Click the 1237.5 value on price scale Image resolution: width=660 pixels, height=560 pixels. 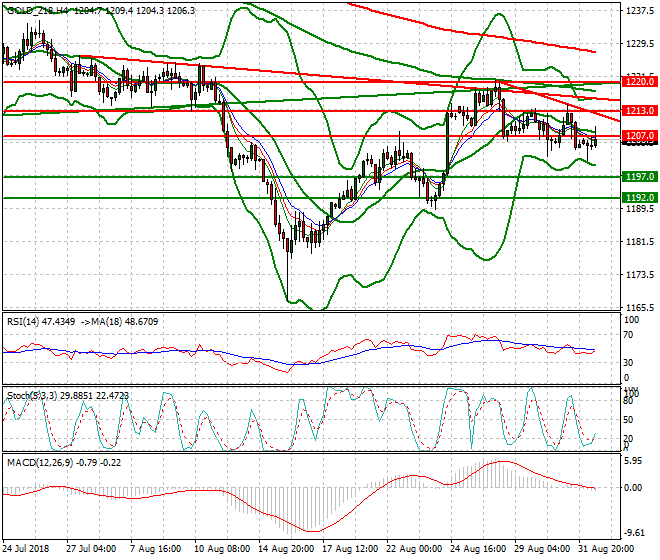coord(639,11)
